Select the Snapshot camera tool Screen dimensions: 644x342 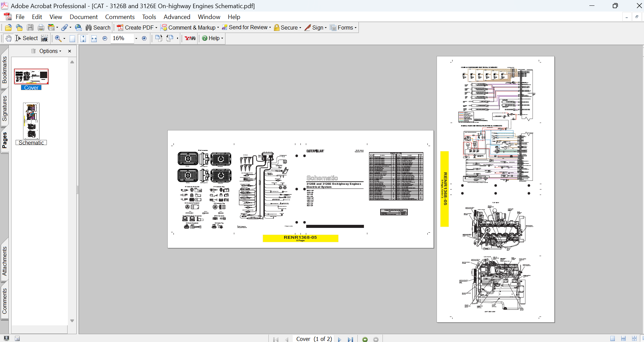(x=44, y=38)
